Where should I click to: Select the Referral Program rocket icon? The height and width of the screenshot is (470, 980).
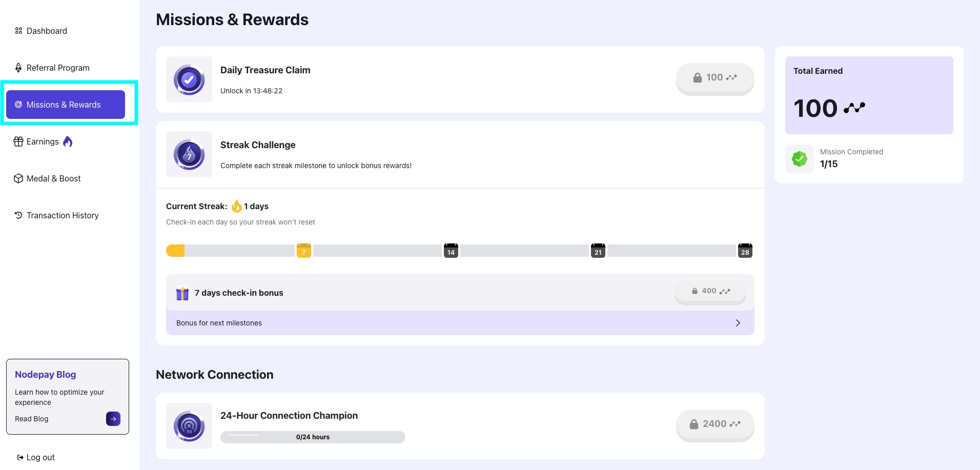18,67
